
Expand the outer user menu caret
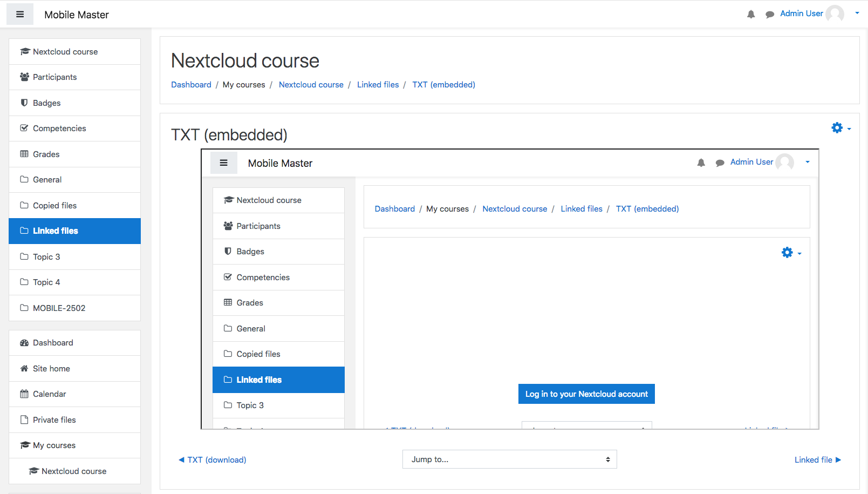[857, 13]
